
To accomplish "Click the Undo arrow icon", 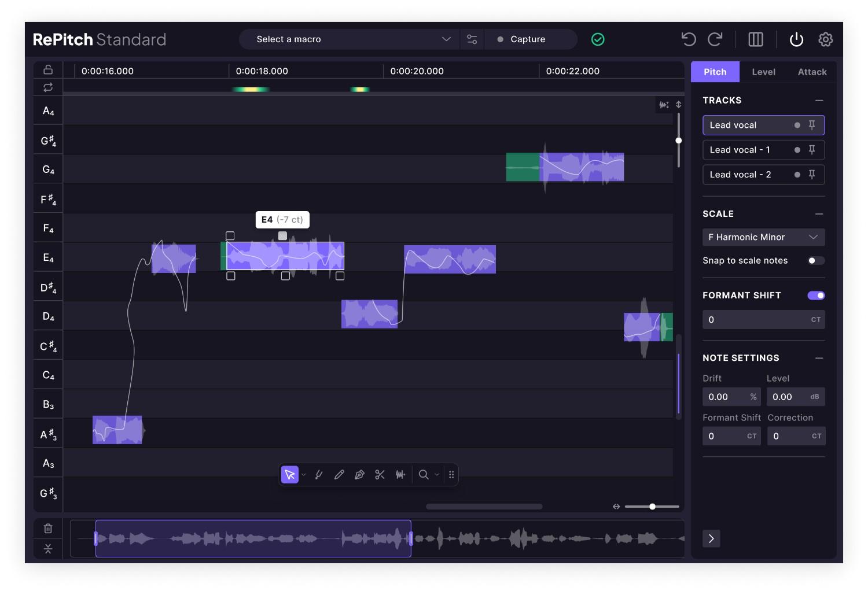I will (688, 39).
